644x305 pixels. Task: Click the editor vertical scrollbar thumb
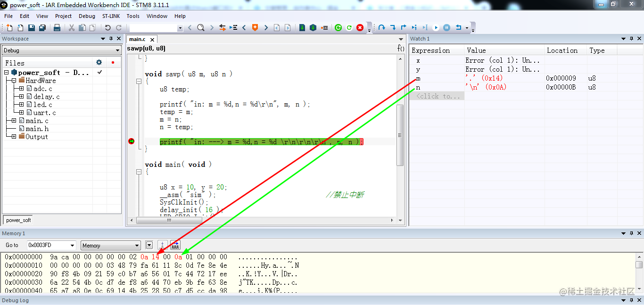pyautogui.click(x=400, y=135)
